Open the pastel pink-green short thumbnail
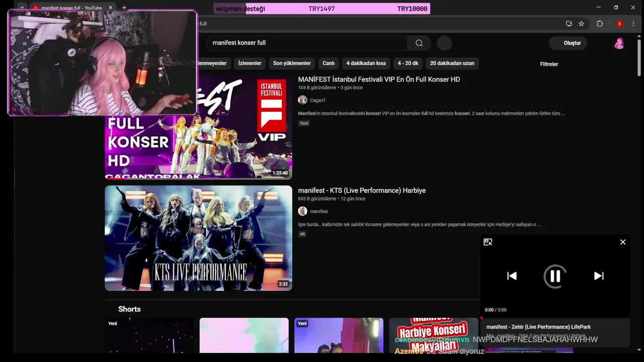Screen dimensions: 644x362 244,335
